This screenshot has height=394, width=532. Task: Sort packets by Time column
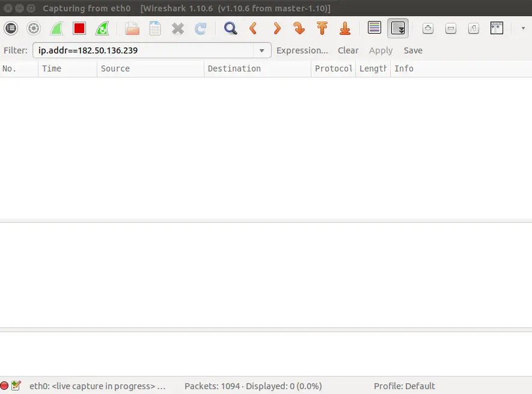pyautogui.click(x=67, y=68)
